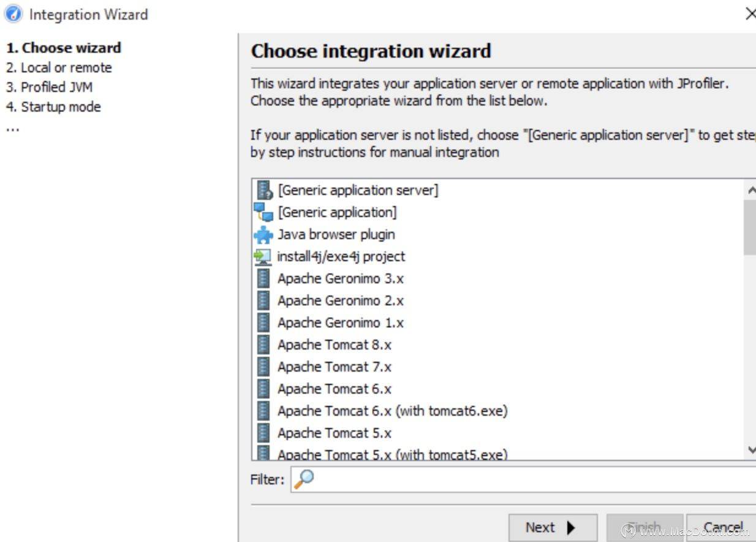Screen dimensions: 756x542
Task: Click the magnifier icon in Filter field
Action: pos(304,479)
